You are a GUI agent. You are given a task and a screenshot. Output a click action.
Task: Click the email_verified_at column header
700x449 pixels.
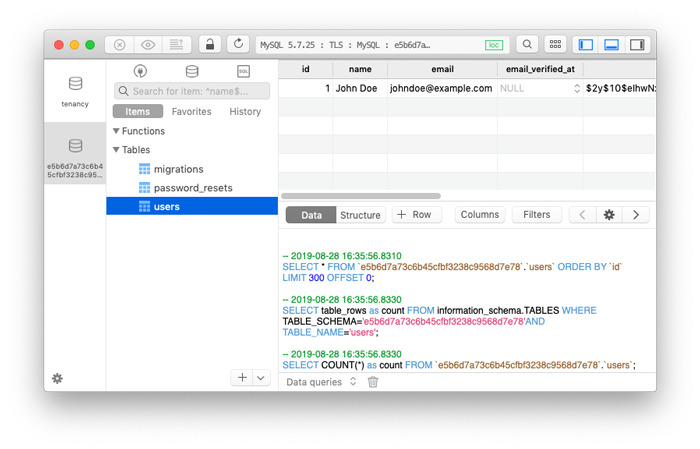[540, 69]
